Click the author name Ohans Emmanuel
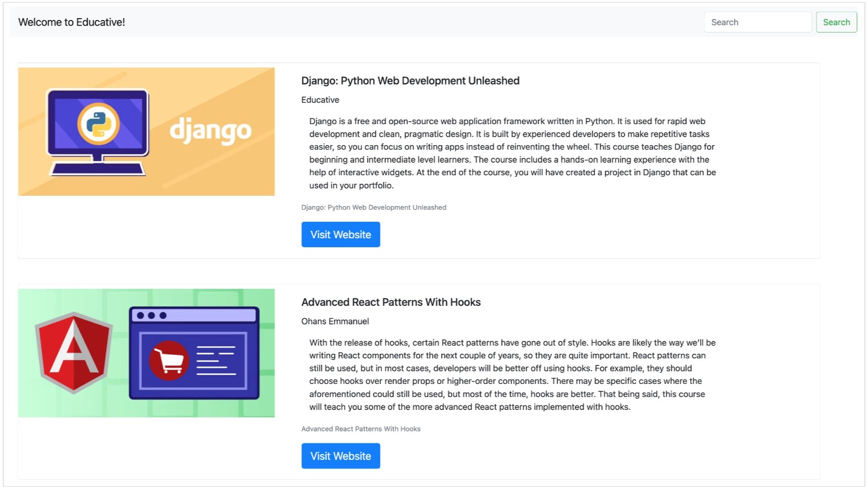This screenshot has width=868, height=487. 335,321
